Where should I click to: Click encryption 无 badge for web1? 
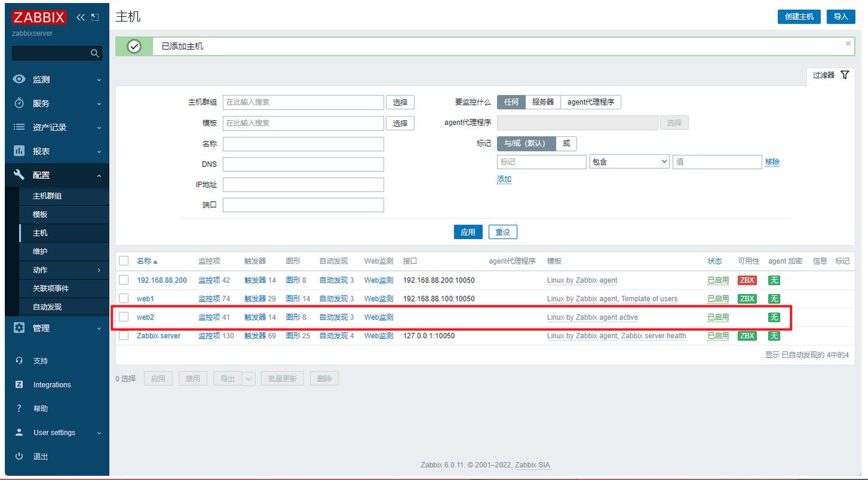pos(774,299)
